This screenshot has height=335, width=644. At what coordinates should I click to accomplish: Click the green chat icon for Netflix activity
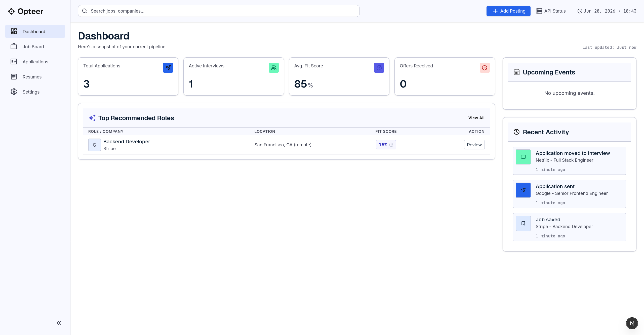point(523,157)
